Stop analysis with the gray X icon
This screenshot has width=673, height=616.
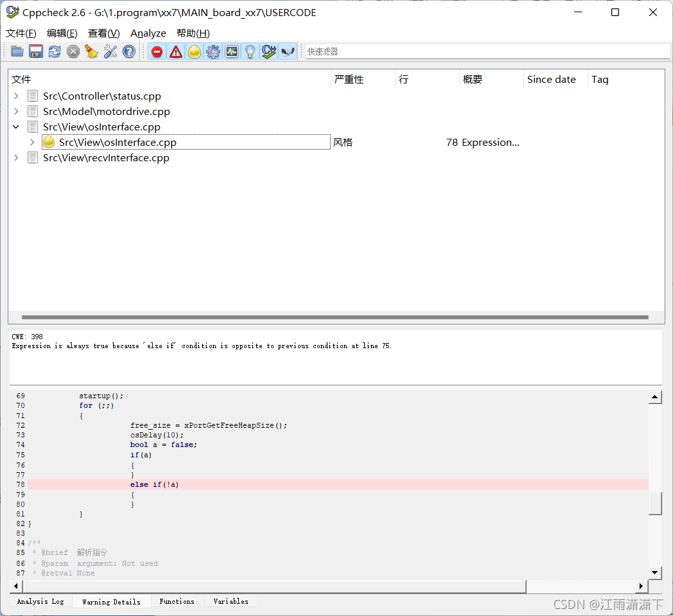coord(73,51)
